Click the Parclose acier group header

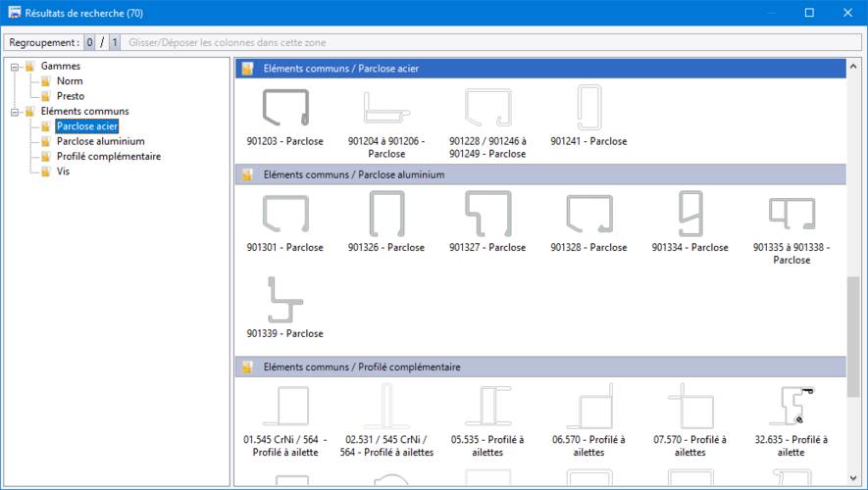[539, 69]
